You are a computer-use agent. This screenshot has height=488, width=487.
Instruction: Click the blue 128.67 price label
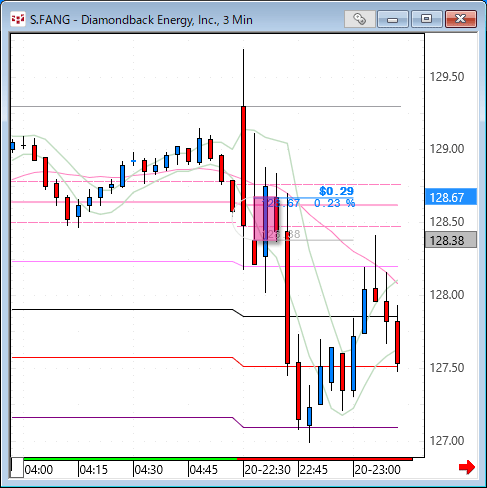click(x=451, y=197)
